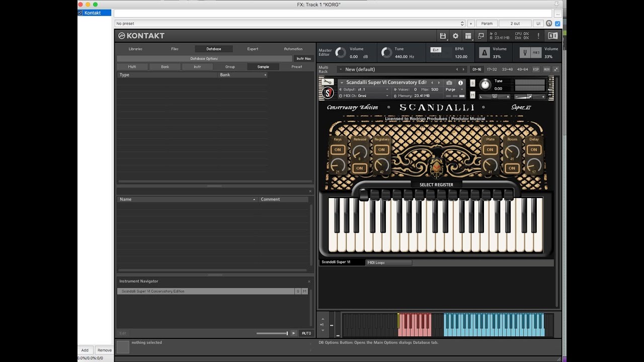This screenshot has height=362, width=644.
Task: Open the Output st.1 dropdown
Action: pyautogui.click(x=364, y=89)
